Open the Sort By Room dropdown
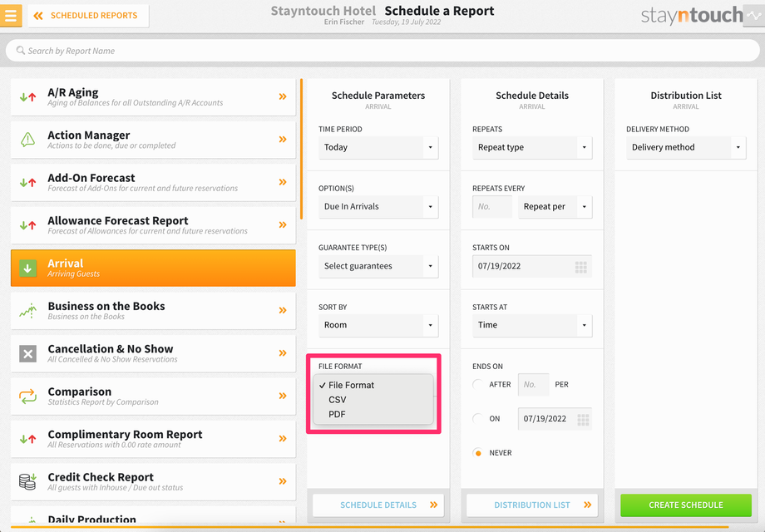The image size is (765, 532). tap(378, 325)
